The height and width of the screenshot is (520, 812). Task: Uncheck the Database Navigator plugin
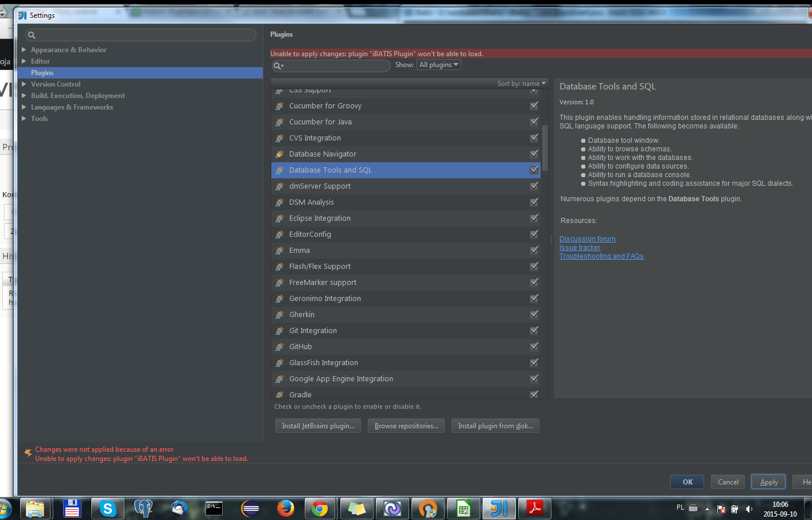pos(534,154)
